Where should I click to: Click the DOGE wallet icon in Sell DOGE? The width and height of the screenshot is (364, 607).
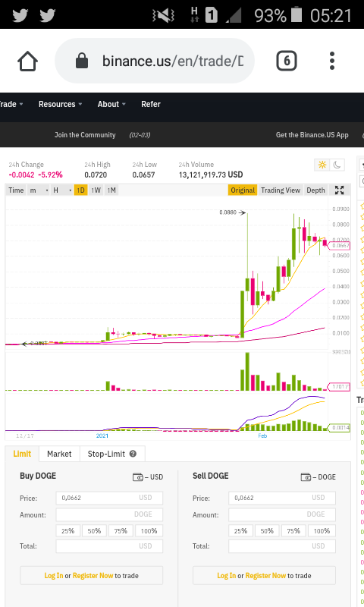coord(306,477)
